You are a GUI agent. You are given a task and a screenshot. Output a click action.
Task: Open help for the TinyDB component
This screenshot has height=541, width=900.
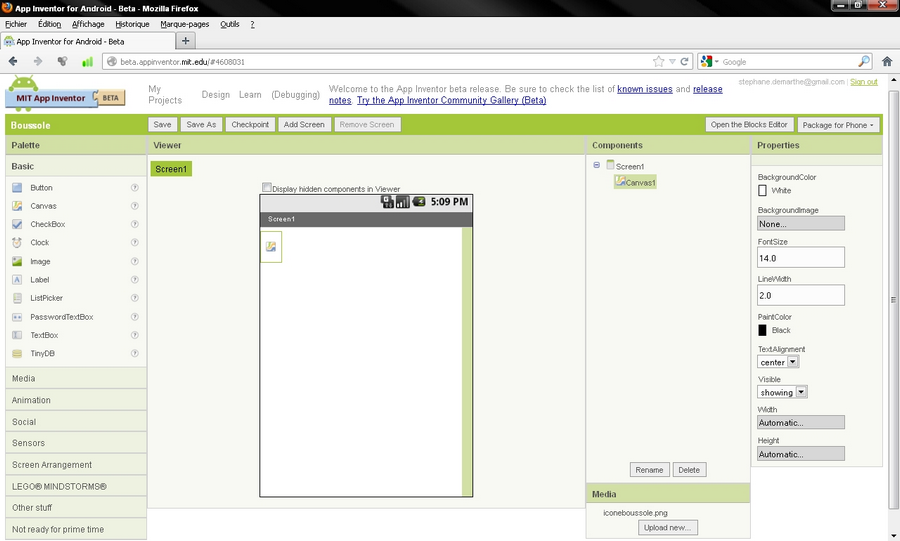coord(135,353)
